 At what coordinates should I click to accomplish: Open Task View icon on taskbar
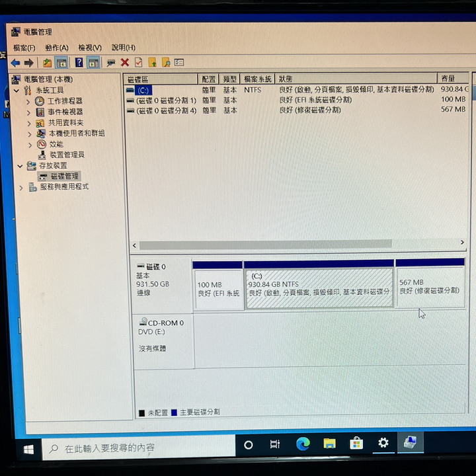click(x=275, y=444)
